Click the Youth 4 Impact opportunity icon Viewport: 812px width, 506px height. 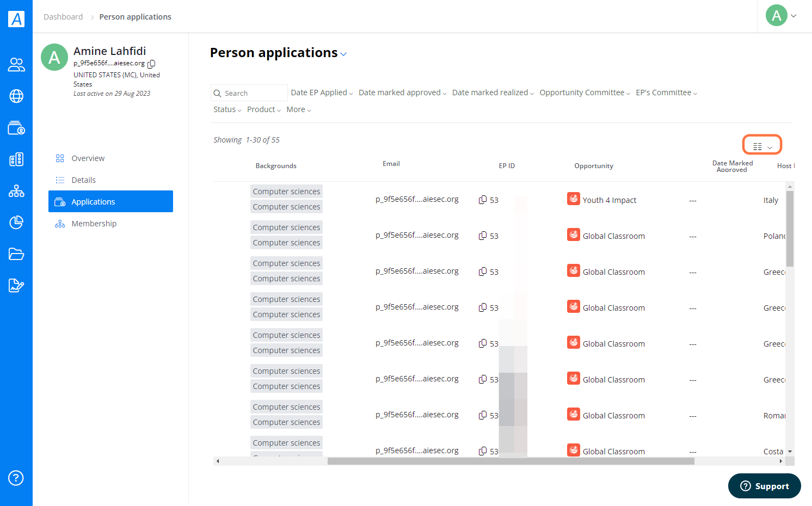point(574,199)
